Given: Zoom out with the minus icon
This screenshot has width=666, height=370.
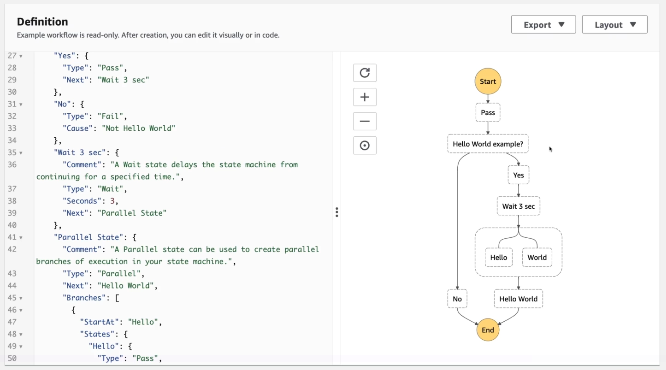Looking at the screenshot, I should [365, 121].
